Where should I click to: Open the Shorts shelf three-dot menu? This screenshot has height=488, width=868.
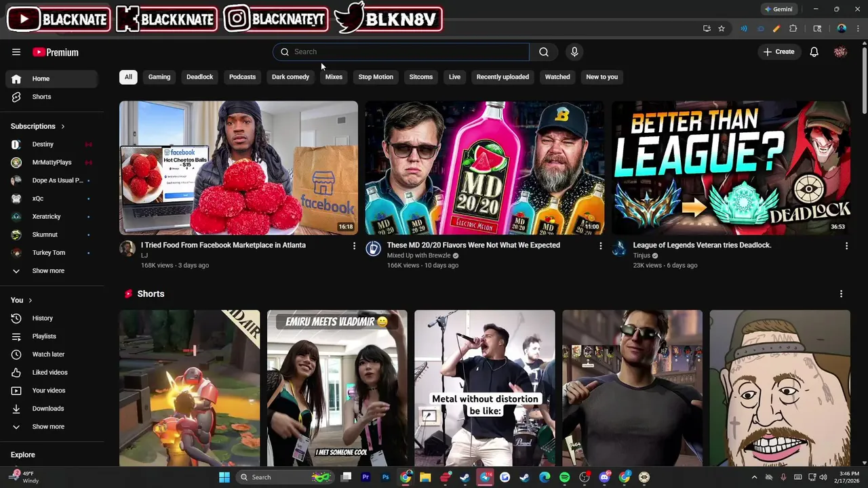841,294
